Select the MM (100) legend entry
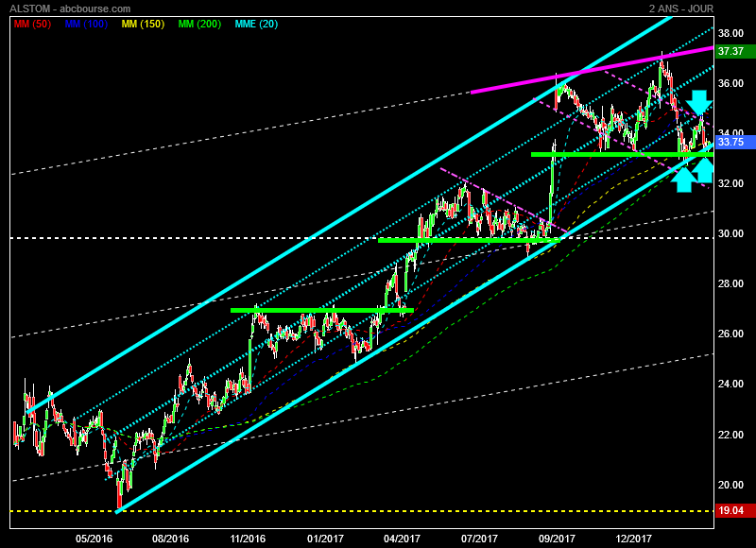The width and height of the screenshot is (756, 548). pyautogui.click(x=86, y=24)
